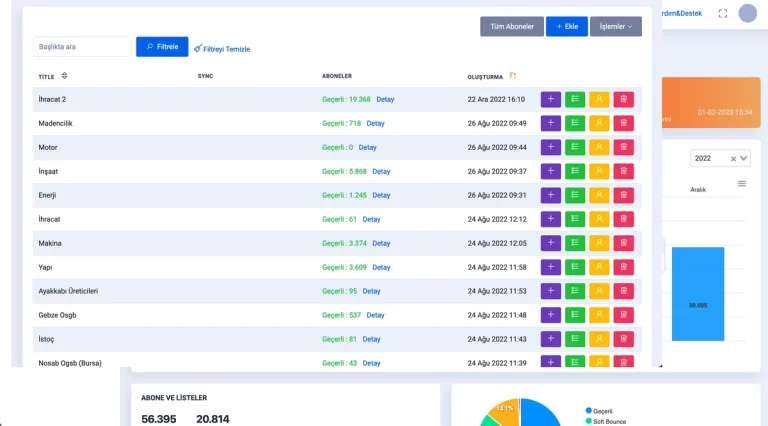Expand the İşlemler dropdown
Screen dimensions: 768x426
click(x=615, y=27)
